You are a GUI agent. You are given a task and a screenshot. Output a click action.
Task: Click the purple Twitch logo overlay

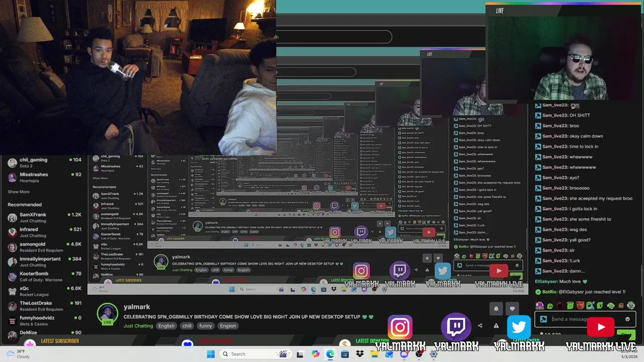[456, 327]
